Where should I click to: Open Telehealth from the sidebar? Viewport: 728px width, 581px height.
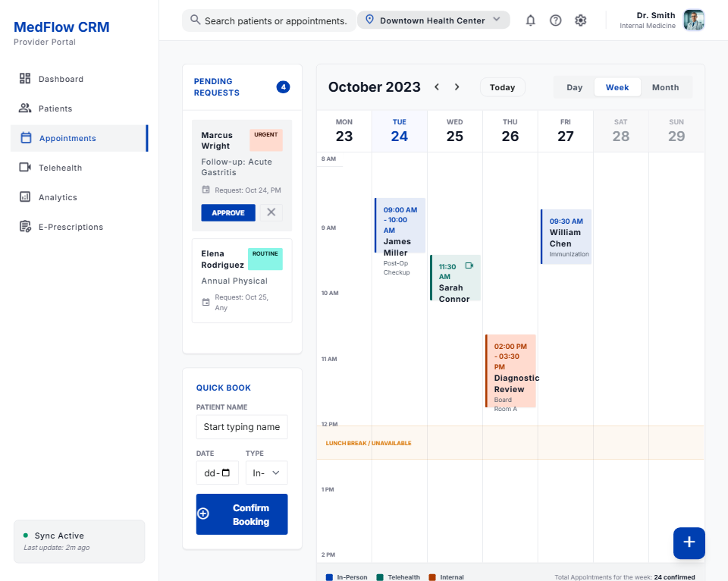79,168
